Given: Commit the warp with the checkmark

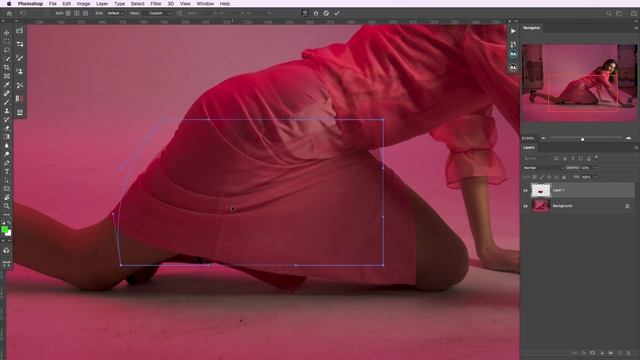Looking at the screenshot, I should point(337,13).
